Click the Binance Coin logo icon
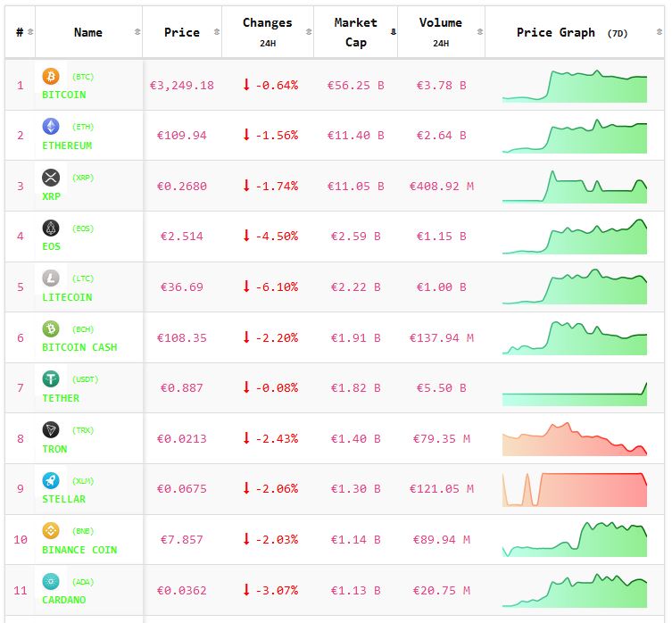 [51, 531]
